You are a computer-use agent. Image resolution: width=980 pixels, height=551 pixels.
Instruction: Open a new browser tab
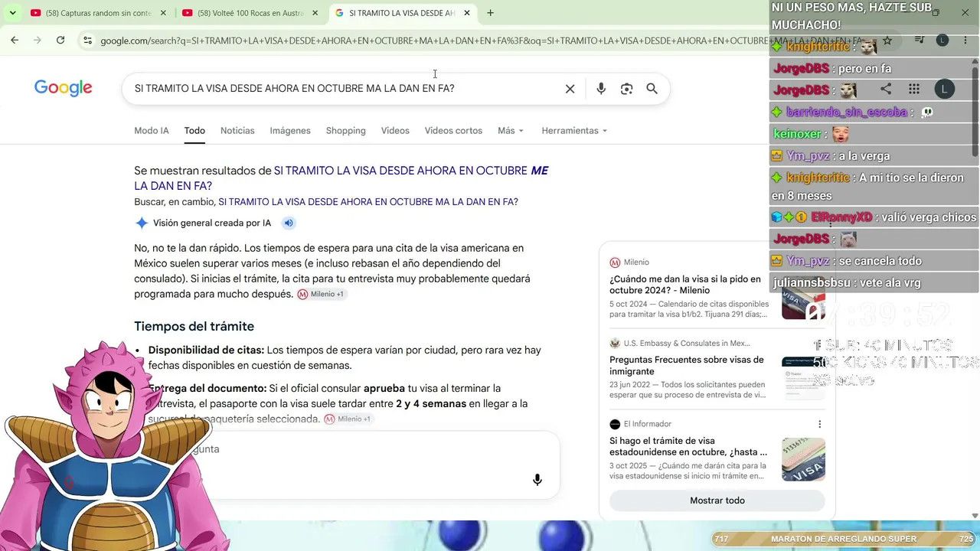coord(490,13)
